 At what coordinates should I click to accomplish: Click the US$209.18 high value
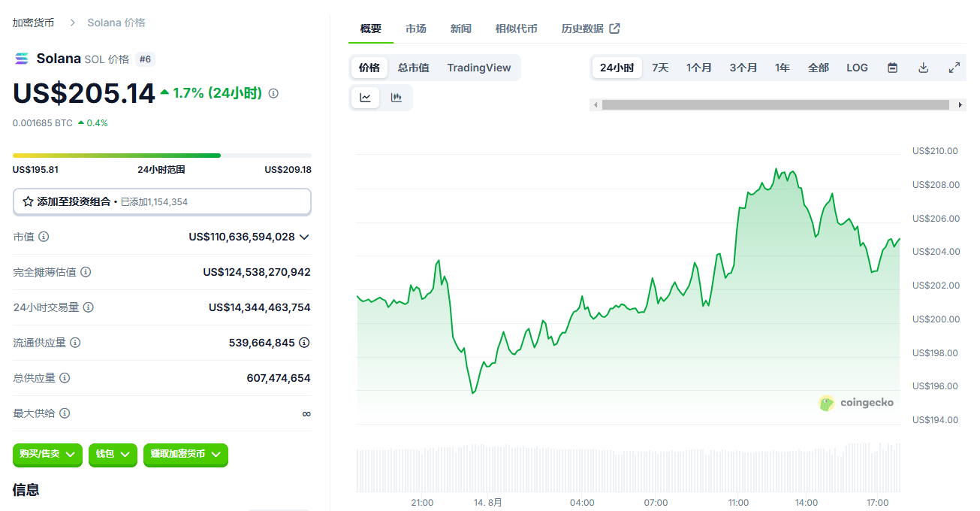[288, 170]
